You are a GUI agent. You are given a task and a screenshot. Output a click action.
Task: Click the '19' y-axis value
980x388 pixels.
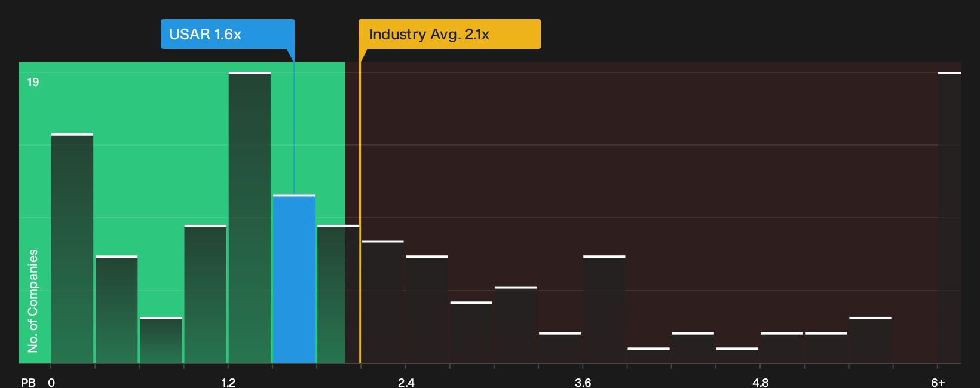pos(33,82)
